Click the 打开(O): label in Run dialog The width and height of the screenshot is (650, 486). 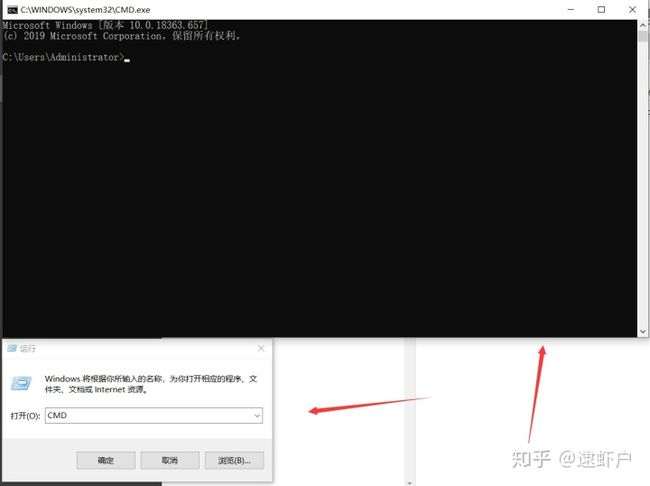[x=25, y=416]
